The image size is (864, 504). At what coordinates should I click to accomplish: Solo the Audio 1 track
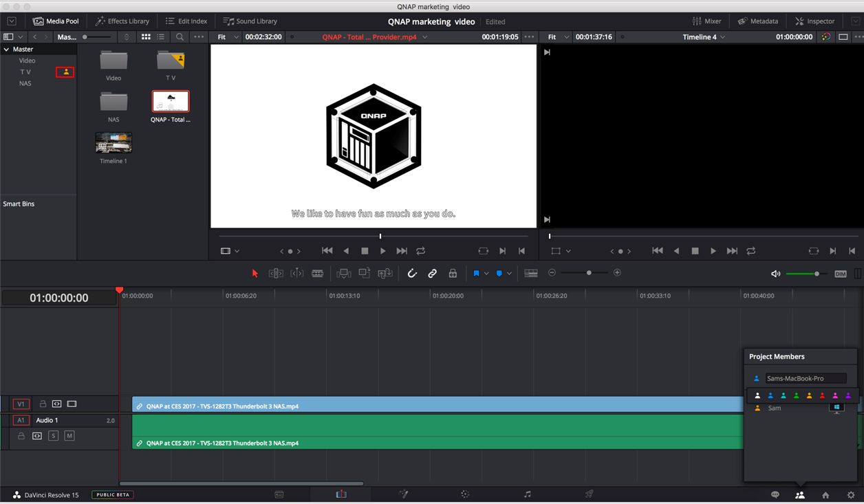pyautogui.click(x=53, y=436)
